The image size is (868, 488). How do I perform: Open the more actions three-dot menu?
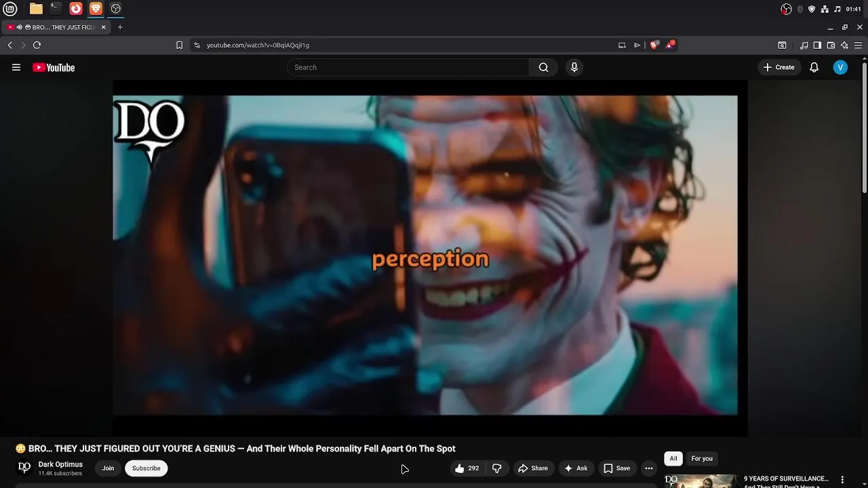(649, 468)
